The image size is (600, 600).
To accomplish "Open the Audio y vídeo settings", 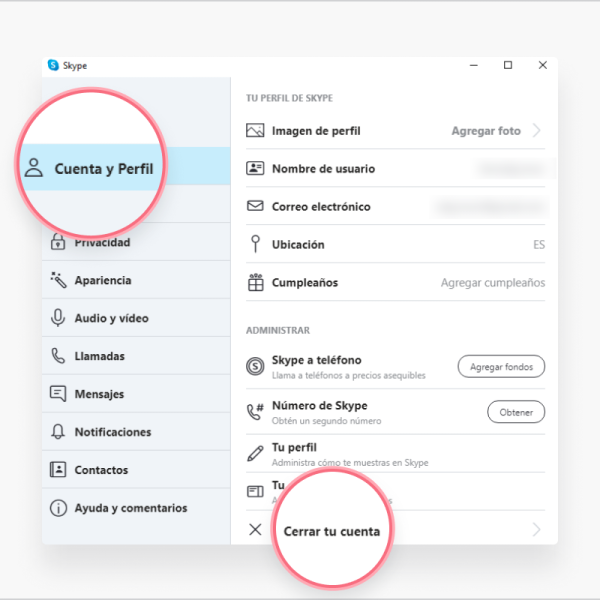I will (x=136, y=318).
